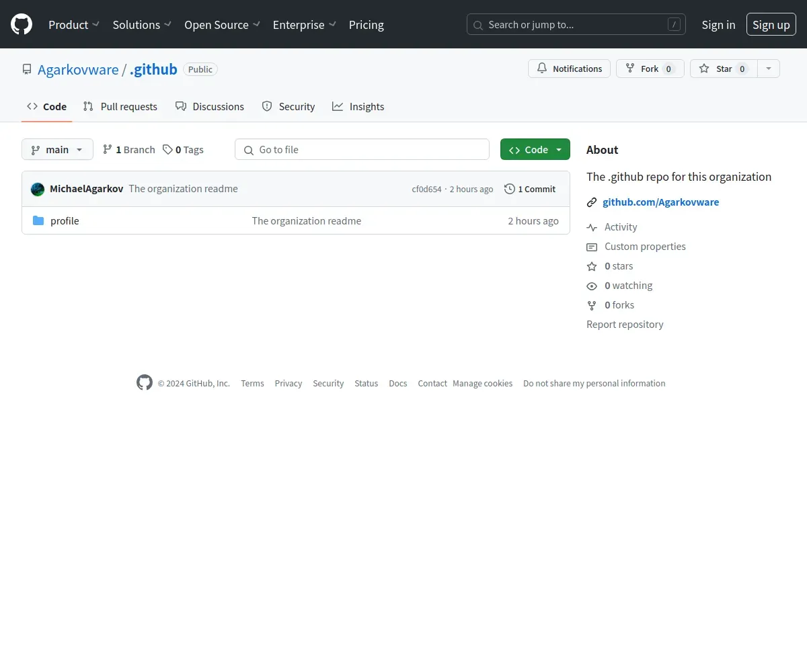Click the history clock icon by 1 Commit
The width and height of the screenshot is (807, 672).
(510, 189)
